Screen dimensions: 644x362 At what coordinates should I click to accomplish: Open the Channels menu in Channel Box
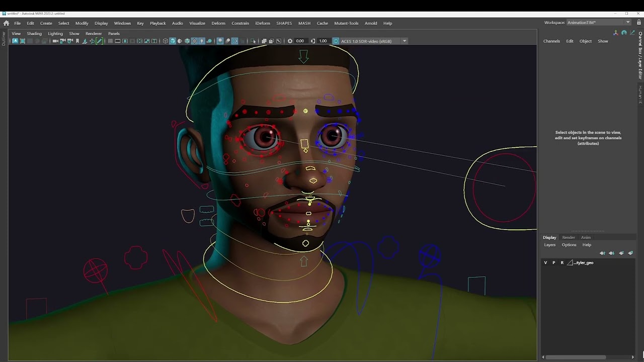click(x=551, y=41)
